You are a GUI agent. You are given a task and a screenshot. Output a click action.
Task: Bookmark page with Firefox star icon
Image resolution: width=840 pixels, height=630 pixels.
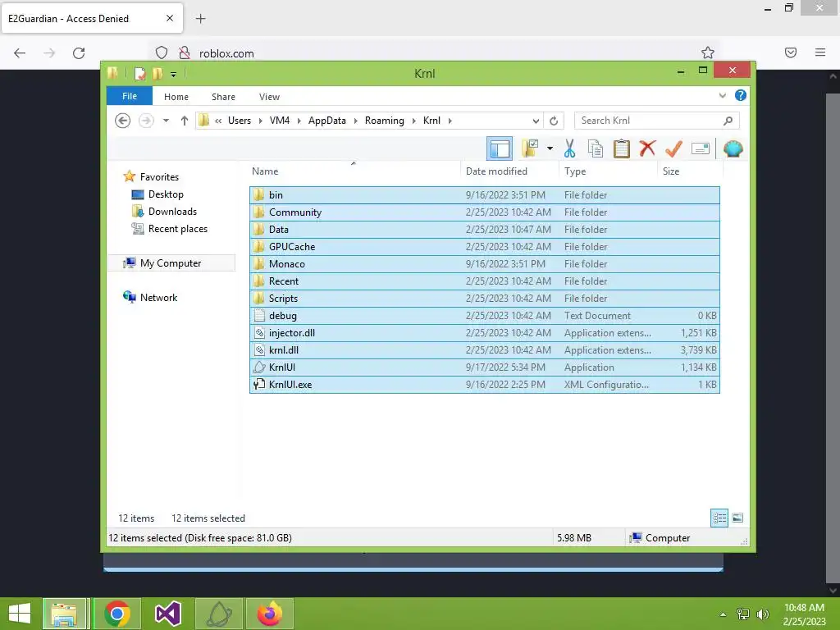(708, 52)
